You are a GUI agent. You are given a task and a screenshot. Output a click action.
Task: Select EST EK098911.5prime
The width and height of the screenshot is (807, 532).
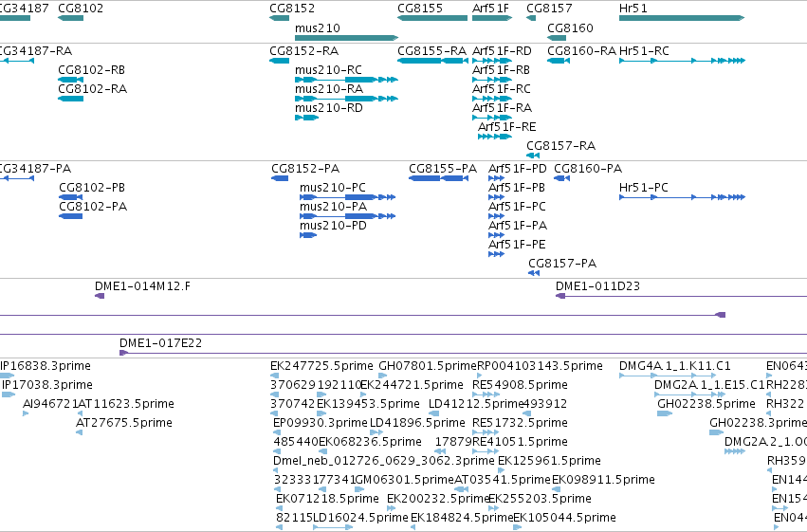[x=604, y=480]
